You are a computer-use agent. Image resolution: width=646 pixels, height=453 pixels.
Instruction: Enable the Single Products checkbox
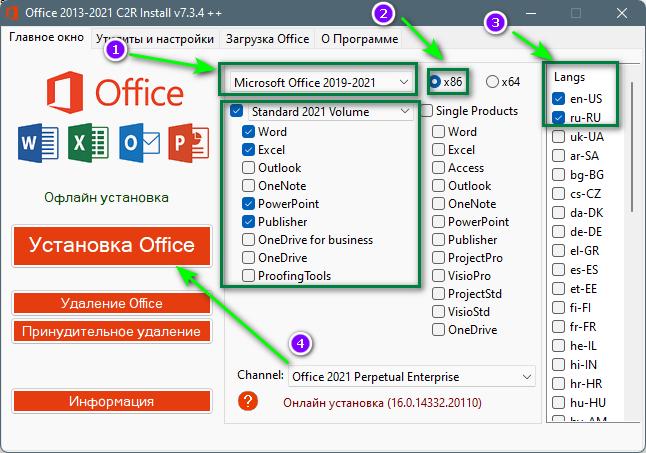coord(427,111)
